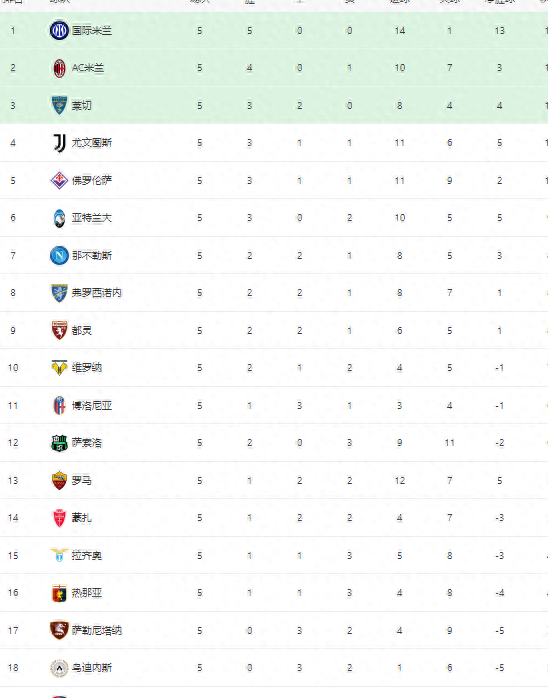Click the Torino (都灵) bull badge
The width and height of the screenshot is (548, 698).
[x=59, y=330]
